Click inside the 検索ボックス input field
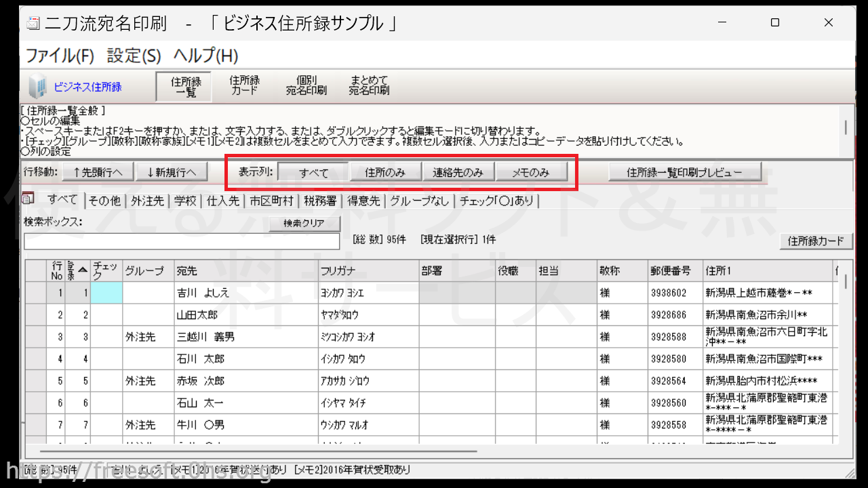This screenshot has width=868, height=488. (181, 241)
